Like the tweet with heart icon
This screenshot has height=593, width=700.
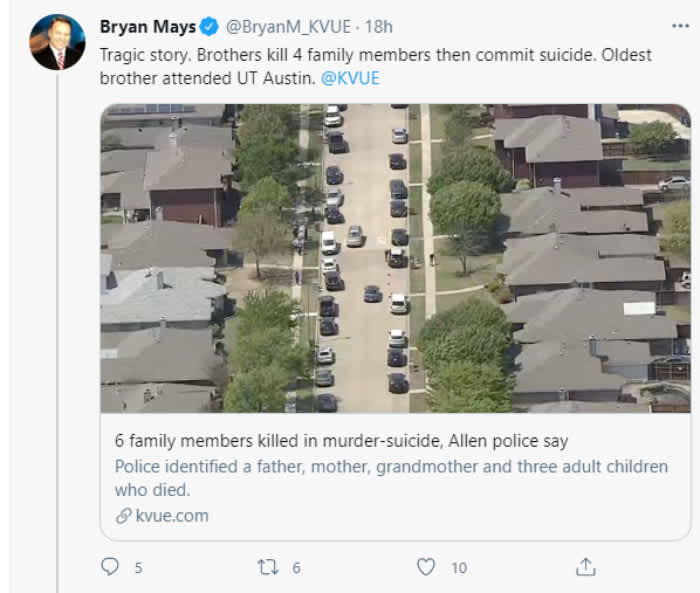[x=426, y=567]
